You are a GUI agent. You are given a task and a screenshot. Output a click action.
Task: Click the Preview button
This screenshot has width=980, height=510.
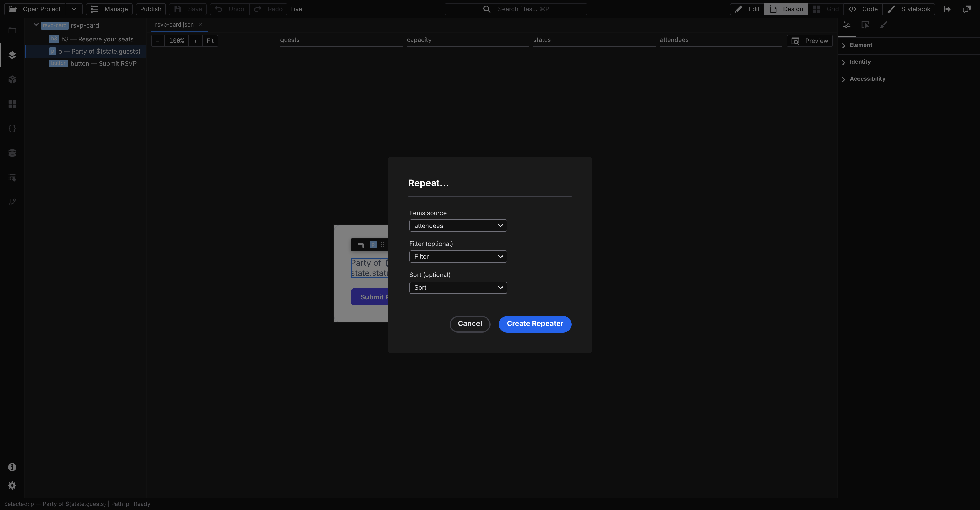(810, 41)
